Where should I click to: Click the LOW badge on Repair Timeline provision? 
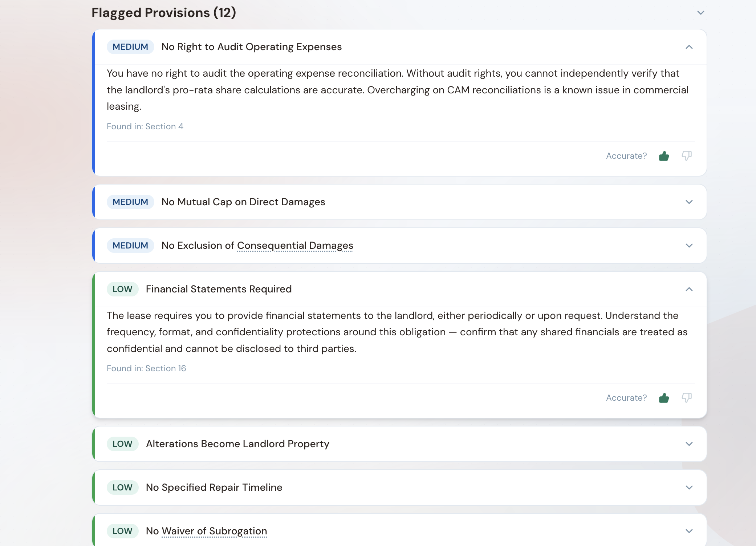tap(122, 488)
